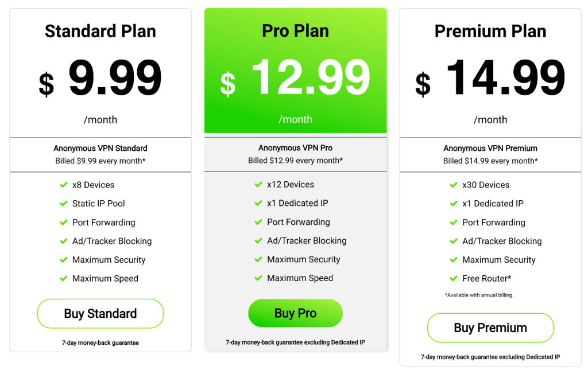Click Premium Port Forwarding feature
This screenshot has width=588, height=374.
click(493, 223)
